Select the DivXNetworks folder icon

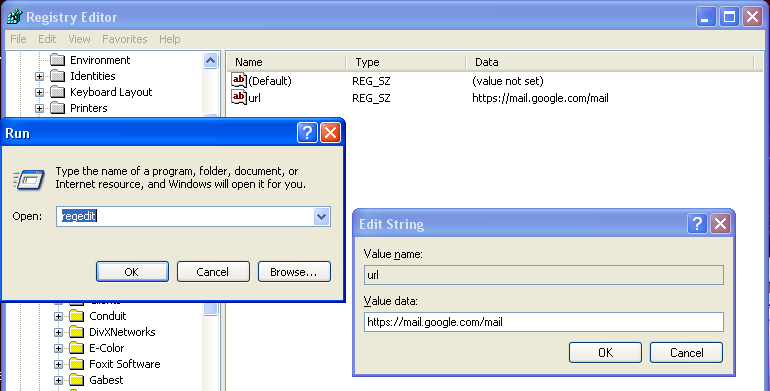point(77,332)
